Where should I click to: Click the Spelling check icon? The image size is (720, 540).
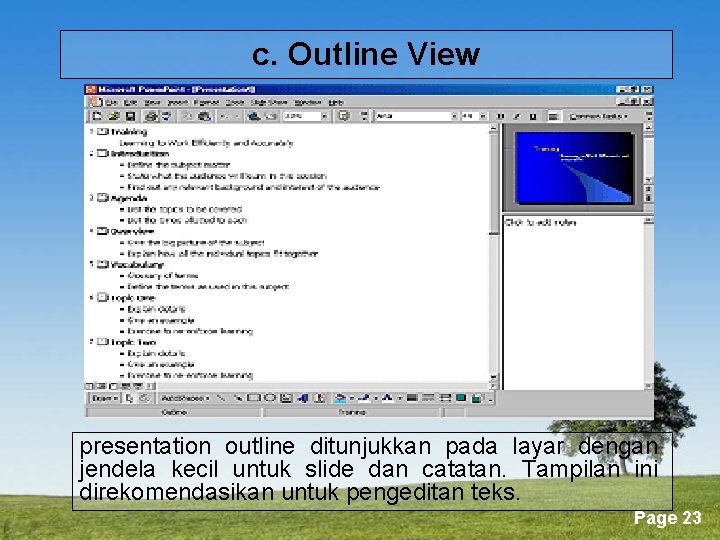pyautogui.click(x=166, y=116)
